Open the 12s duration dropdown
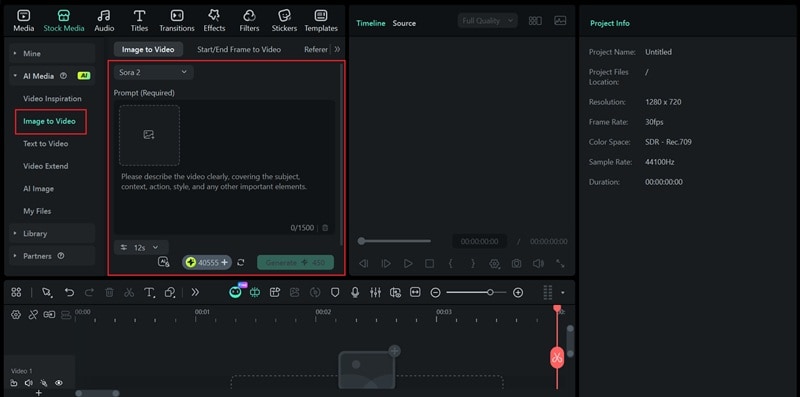800x397 pixels. [141, 247]
